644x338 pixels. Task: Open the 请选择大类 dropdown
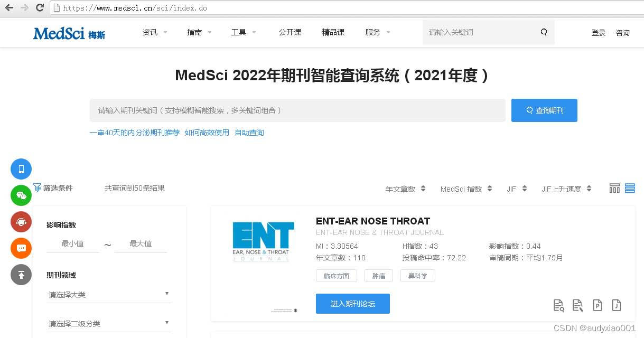(x=109, y=294)
